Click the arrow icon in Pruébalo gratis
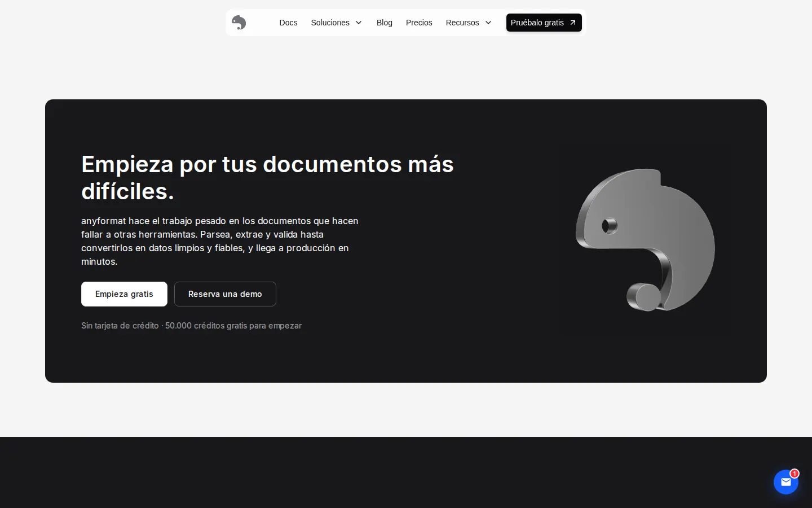 [573, 23]
